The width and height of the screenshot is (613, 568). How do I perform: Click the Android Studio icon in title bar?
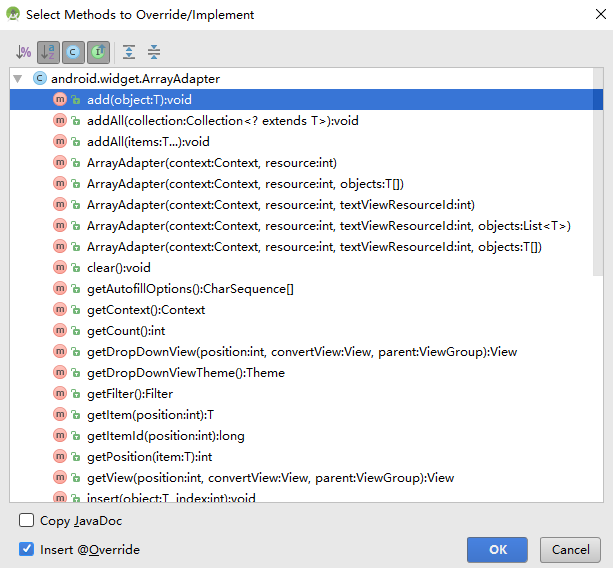tap(13, 14)
